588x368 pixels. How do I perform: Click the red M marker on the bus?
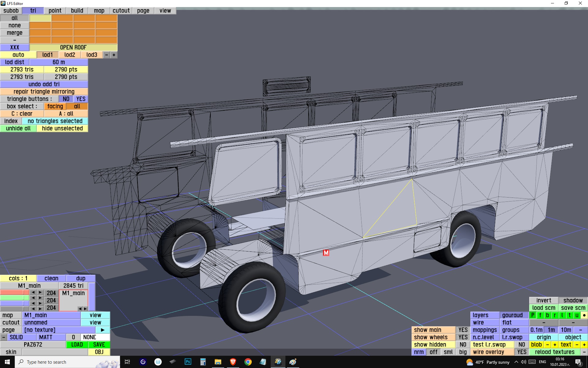(x=326, y=253)
